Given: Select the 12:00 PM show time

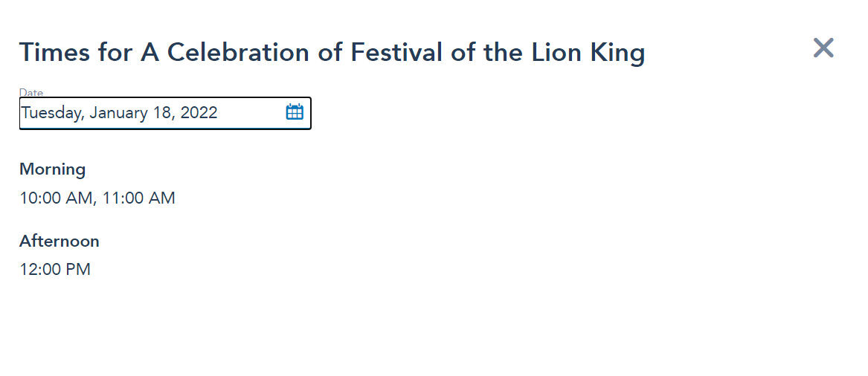Looking at the screenshot, I should [x=55, y=270].
